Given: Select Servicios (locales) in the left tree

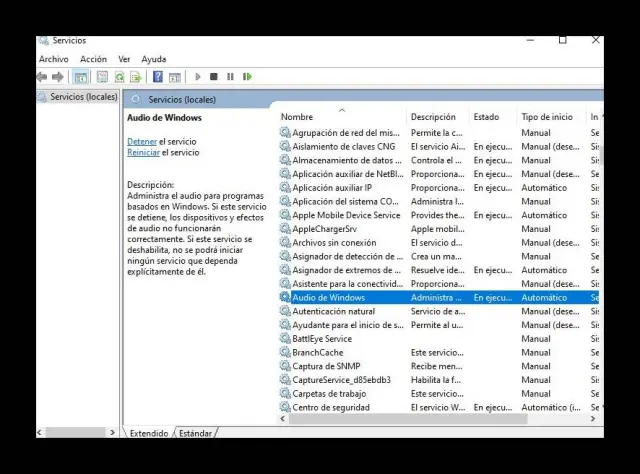Looking at the screenshot, I should [x=83, y=97].
